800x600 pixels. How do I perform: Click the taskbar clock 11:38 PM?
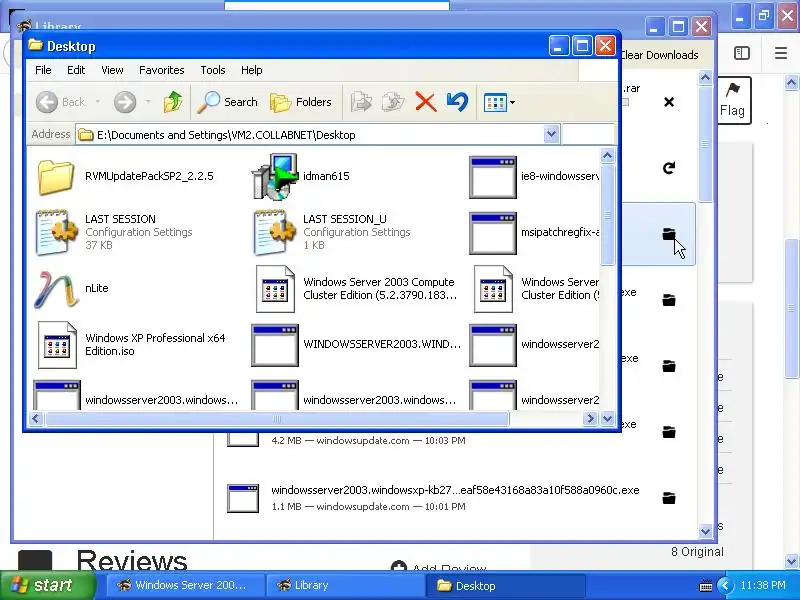coord(763,585)
